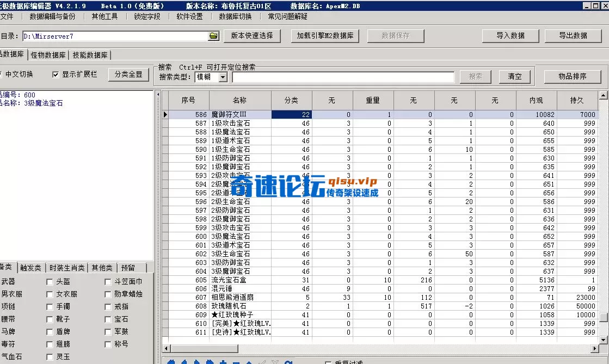The height and width of the screenshot is (364, 609).
Task: Open the 锁定字段 menu
Action: (146, 16)
